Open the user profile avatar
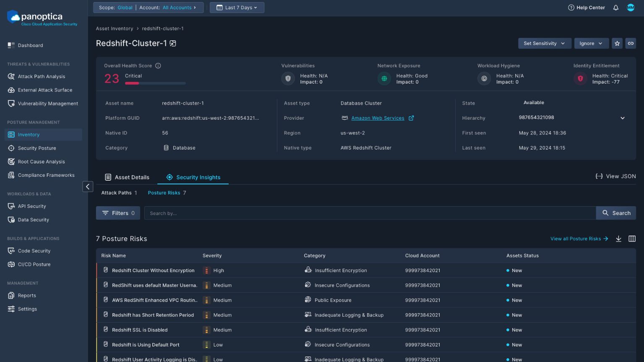This screenshot has width=644, height=362. [x=631, y=8]
